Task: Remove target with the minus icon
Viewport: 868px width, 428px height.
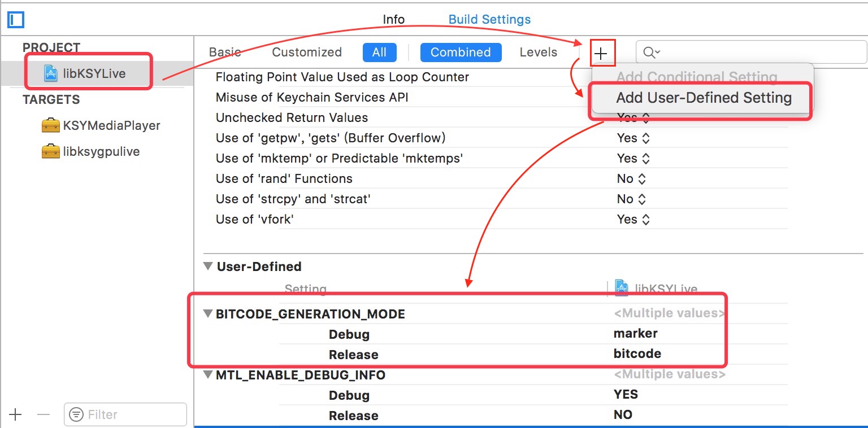Action: tap(44, 415)
